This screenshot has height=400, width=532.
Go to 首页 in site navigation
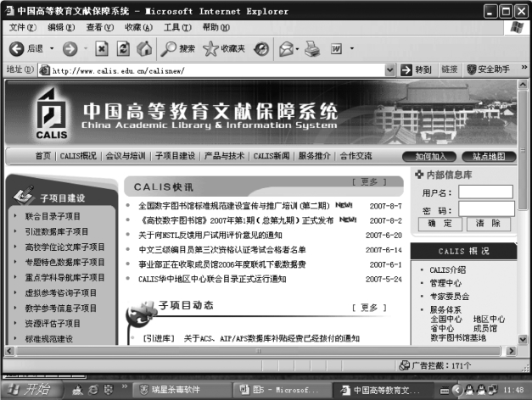43,156
